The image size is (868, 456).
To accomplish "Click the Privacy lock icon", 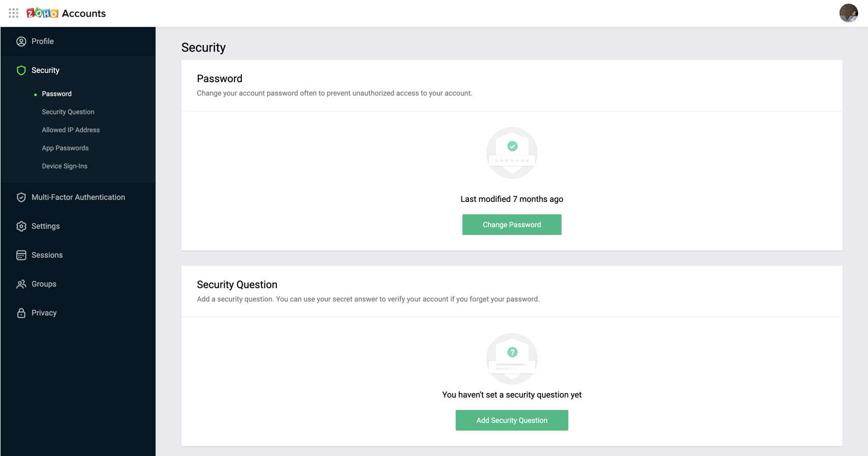I will [x=21, y=313].
